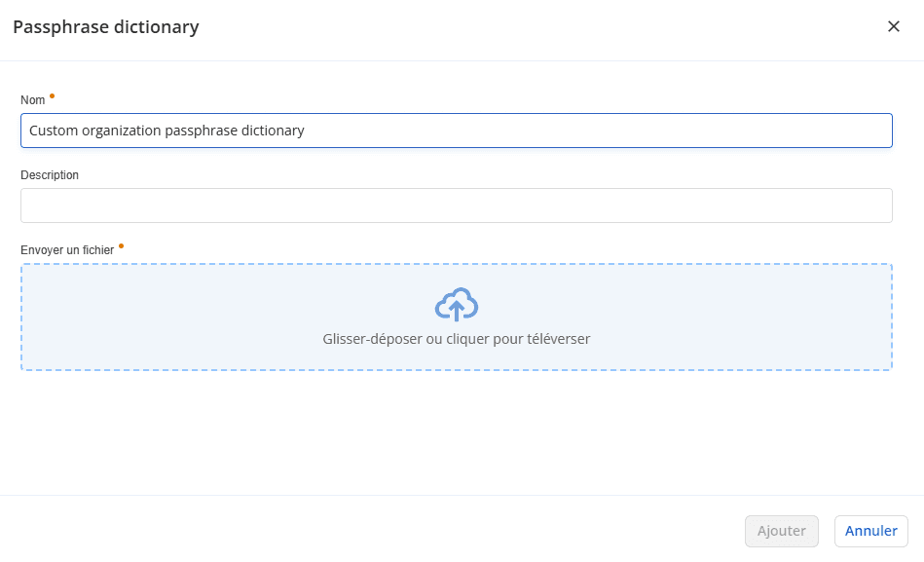Click the "Passphrase dictionary" dialog title

click(105, 27)
